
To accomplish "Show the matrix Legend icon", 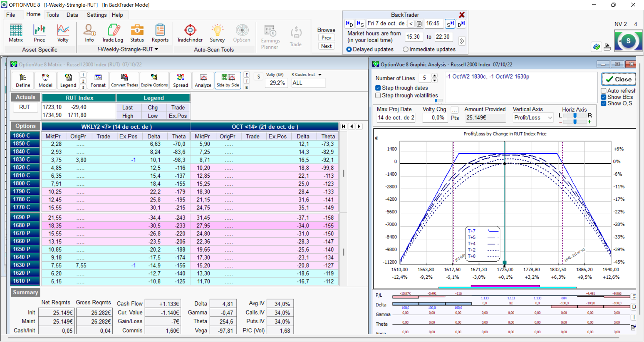I will 68,80.
